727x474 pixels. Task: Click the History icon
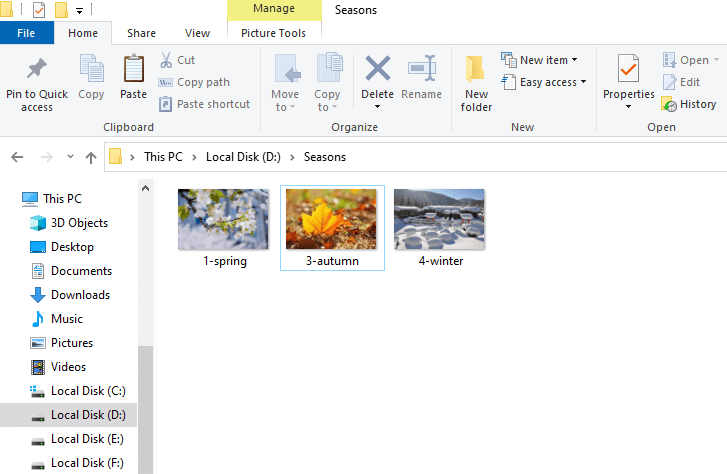(x=669, y=104)
